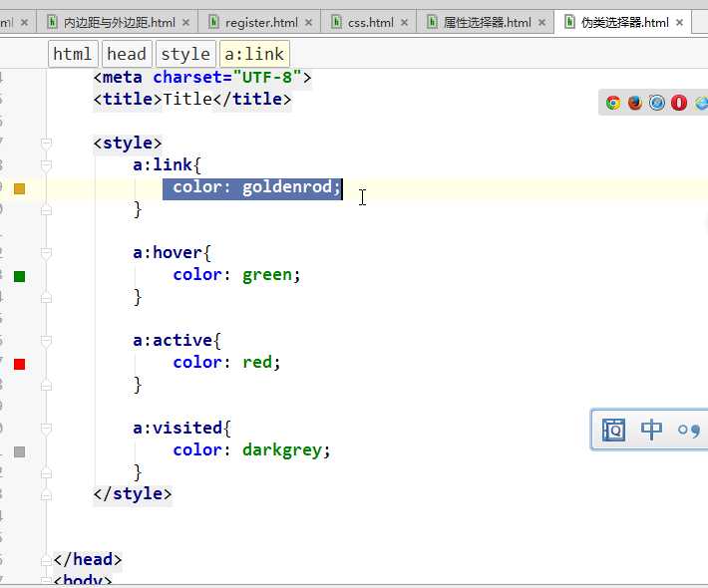Viewport: 708px width, 588px height.
Task: Switch to 内边距与外边距.html tab
Action: [119, 22]
